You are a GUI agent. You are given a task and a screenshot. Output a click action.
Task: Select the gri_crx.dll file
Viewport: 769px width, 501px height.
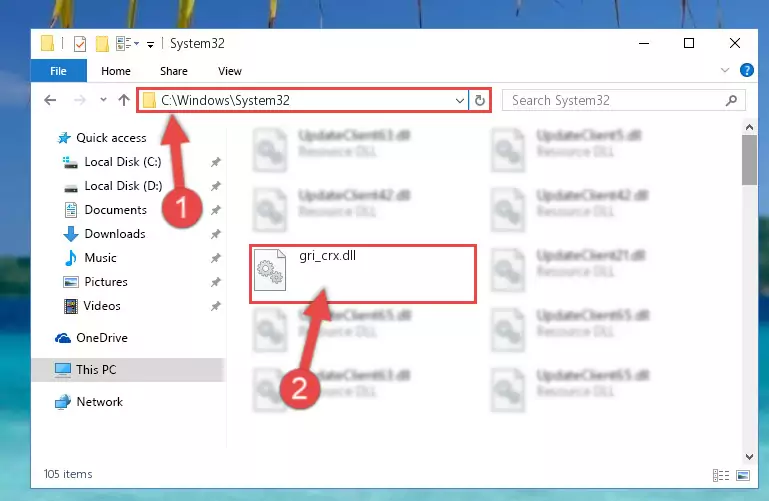[363, 274]
